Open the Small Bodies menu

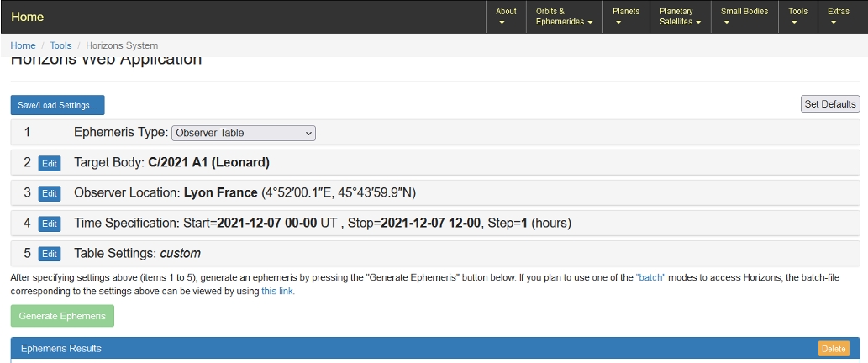click(744, 16)
